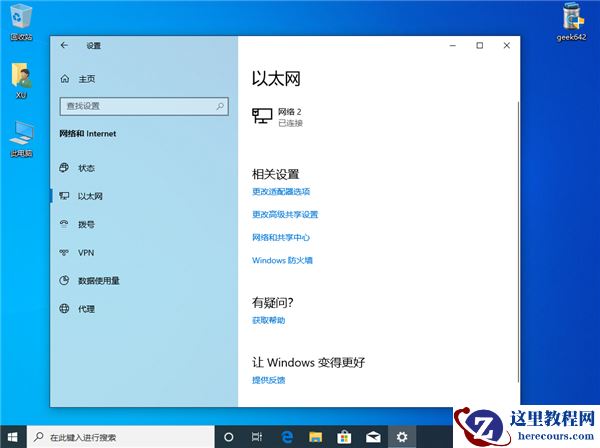Open Microsoft Store from the taskbar

point(344,437)
